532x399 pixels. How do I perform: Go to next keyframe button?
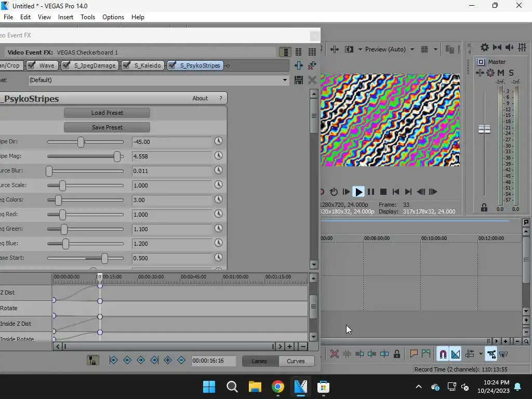click(x=141, y=361)
